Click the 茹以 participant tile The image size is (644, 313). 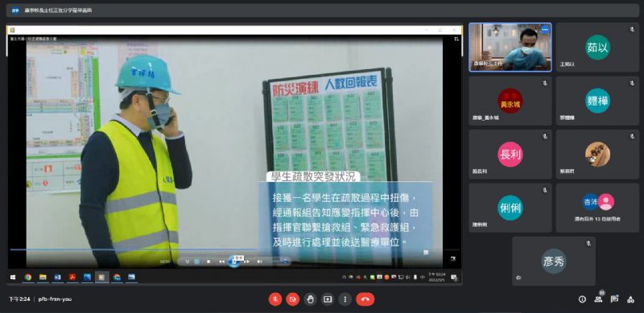point(597,47)
